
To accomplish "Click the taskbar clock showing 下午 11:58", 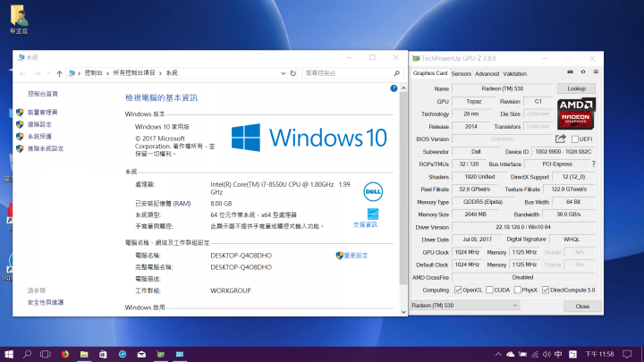I will [599, 354].
